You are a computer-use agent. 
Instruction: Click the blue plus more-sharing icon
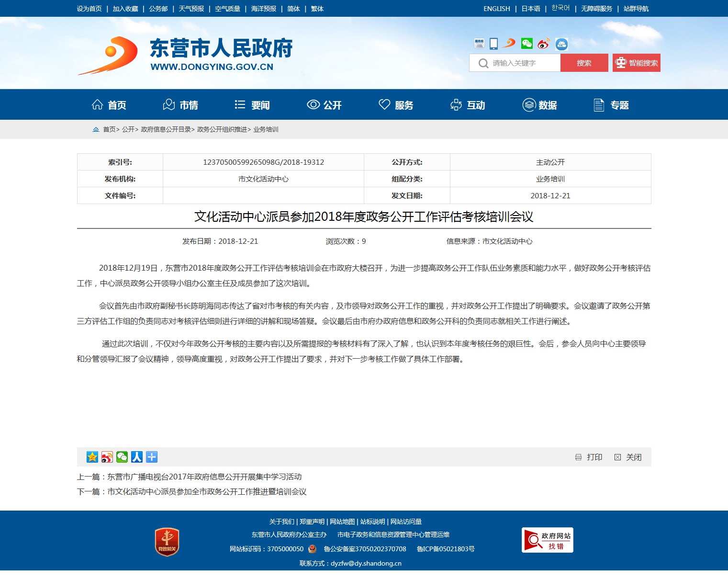click(152, 457)
